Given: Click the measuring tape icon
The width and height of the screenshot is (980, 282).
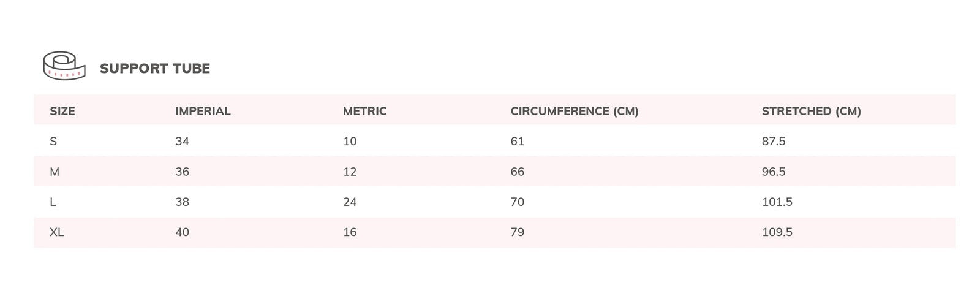Looking at the screenshot, I should (64, 66).
